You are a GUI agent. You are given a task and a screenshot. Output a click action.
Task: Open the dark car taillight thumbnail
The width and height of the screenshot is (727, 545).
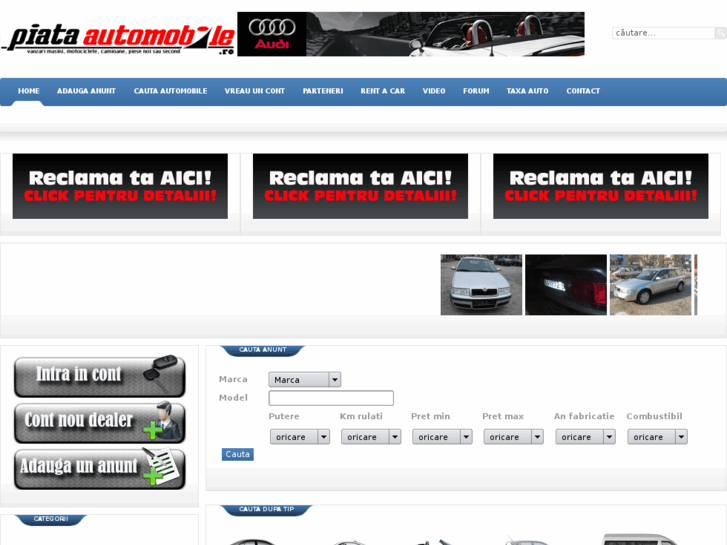(x=566, y=285)
